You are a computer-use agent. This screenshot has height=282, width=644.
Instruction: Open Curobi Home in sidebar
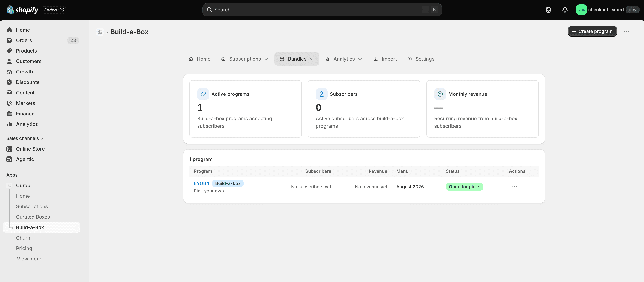[x=23, y=196]
